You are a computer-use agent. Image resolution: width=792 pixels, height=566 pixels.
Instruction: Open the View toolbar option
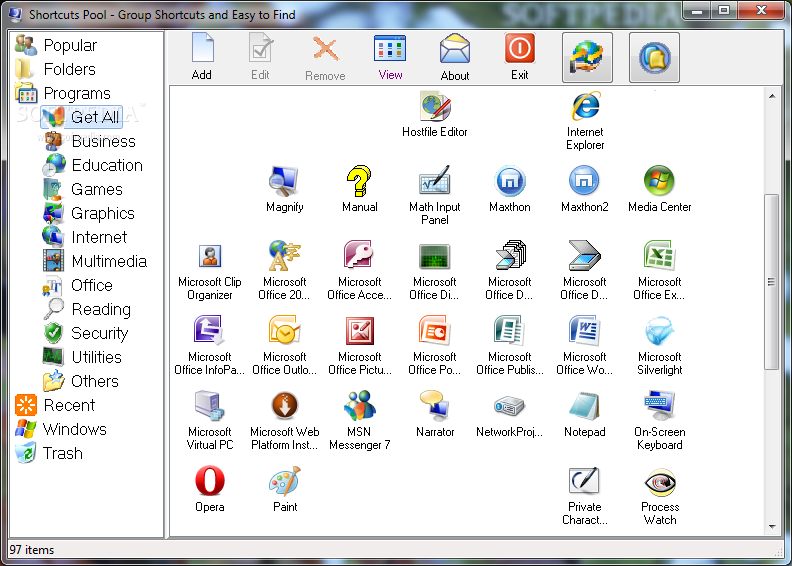pos(390,57)
